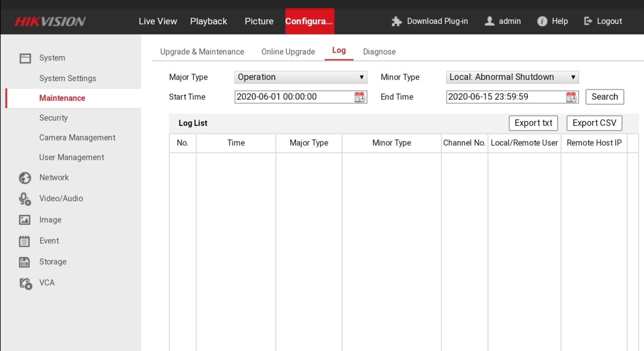Click the Event notepad icon
The image size is (644, 351).
point(25,241)
